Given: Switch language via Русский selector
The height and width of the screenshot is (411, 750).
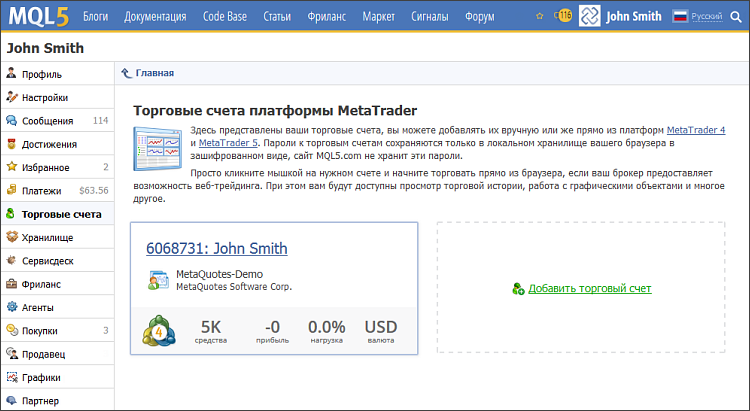Looking at the screenshot, I should tap(706, 17).
